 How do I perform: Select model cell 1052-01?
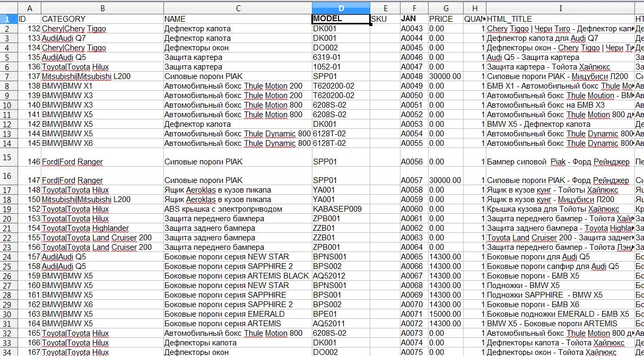(x=341, y=67)
